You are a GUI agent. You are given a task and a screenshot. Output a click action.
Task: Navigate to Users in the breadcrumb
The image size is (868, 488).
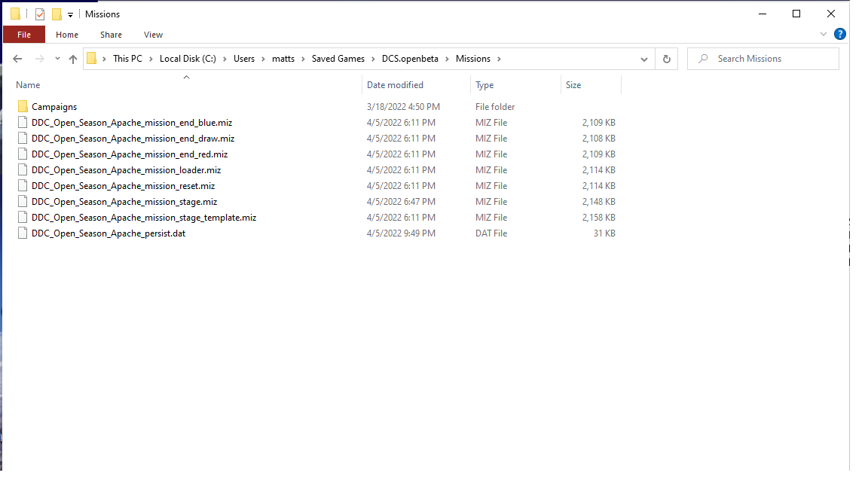244,59
